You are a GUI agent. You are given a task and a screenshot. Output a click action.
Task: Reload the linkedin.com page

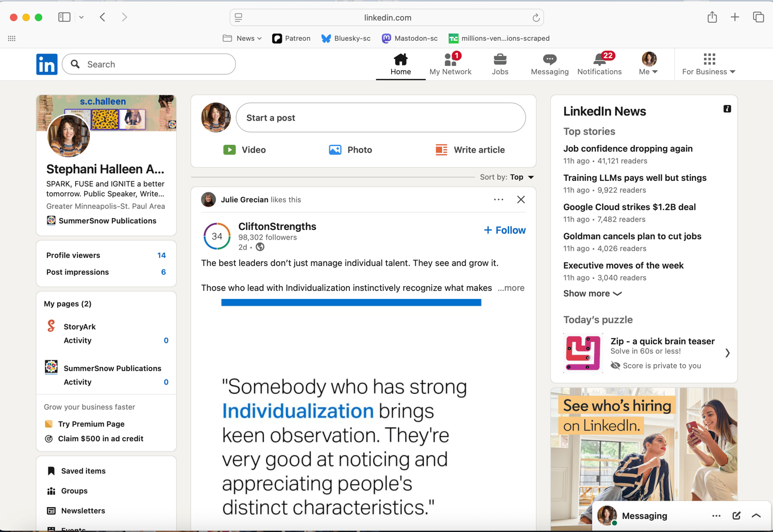click(536, 18)
